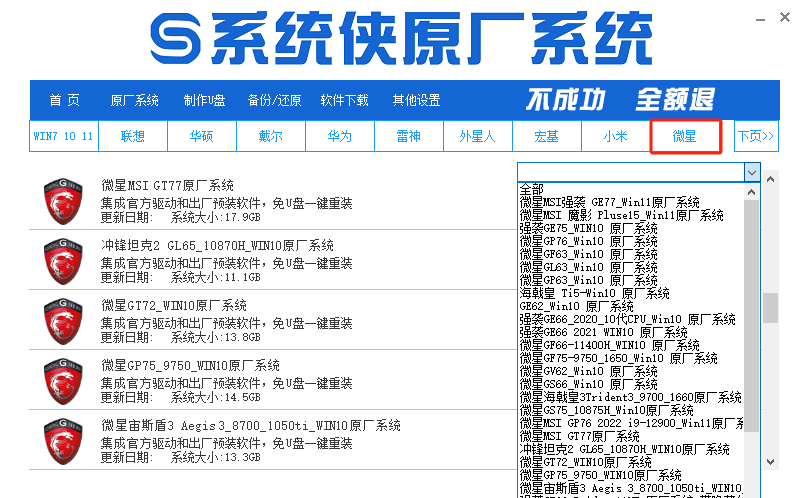The image size is (808, 498).
Task: Open the 备份/还原 menu item
Action: click(x=274, y=100)
